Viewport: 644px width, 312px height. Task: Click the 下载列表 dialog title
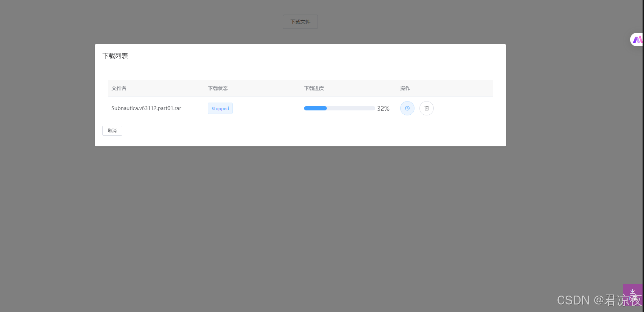pos(115,56)
